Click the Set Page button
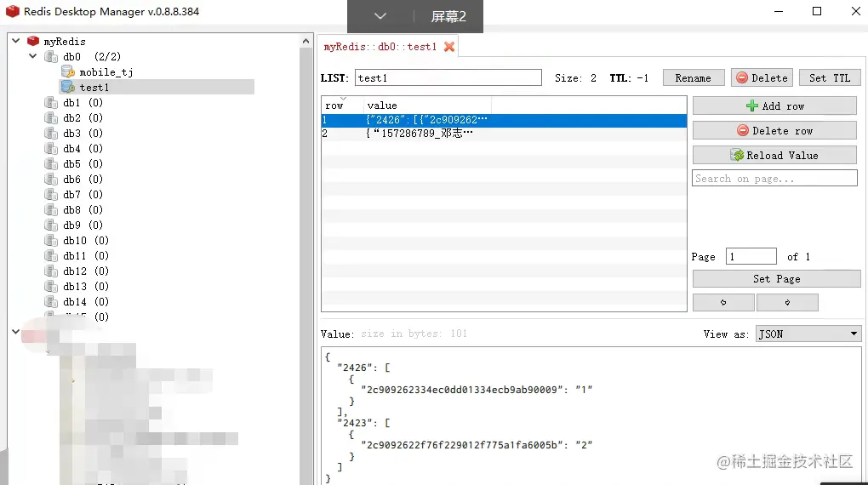 tap(776, 278)
